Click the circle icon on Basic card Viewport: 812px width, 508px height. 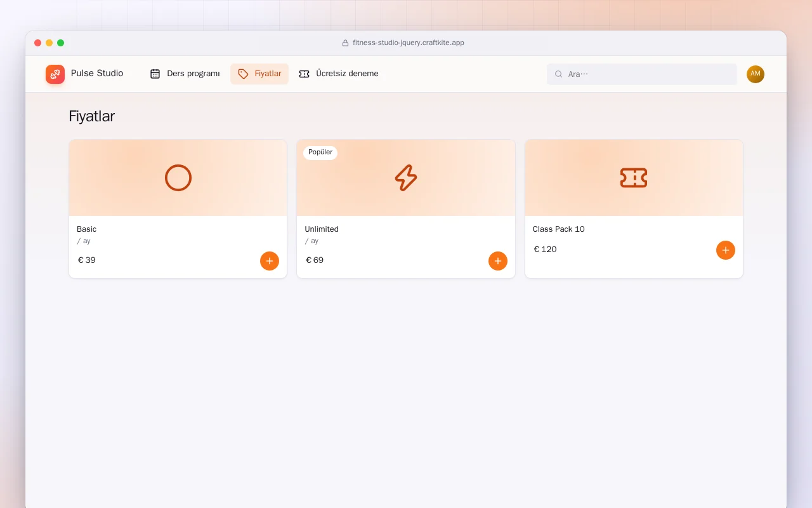coord(178,178)
